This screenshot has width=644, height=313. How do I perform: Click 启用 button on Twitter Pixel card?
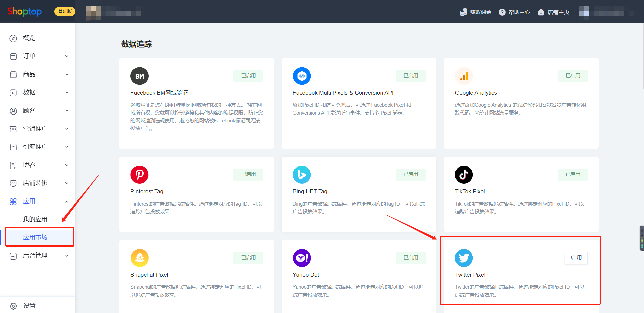point(576,258)
